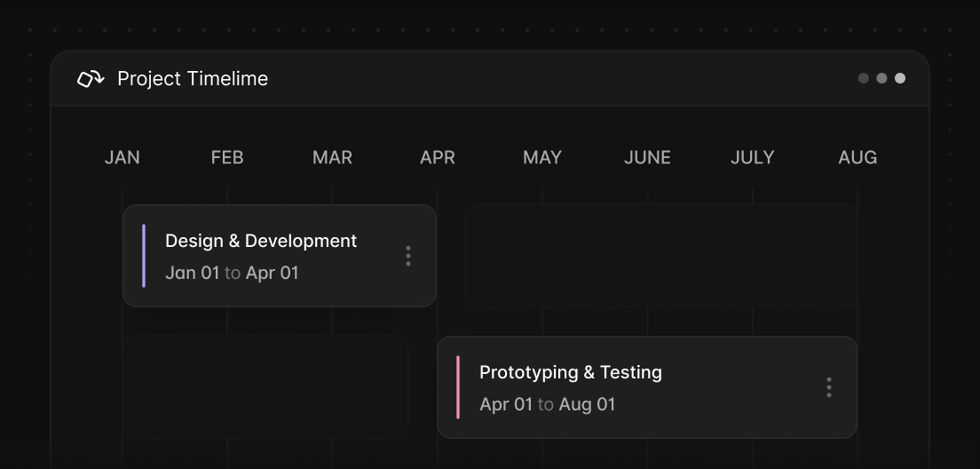Select the brightest white header dot

coord(900,78)
